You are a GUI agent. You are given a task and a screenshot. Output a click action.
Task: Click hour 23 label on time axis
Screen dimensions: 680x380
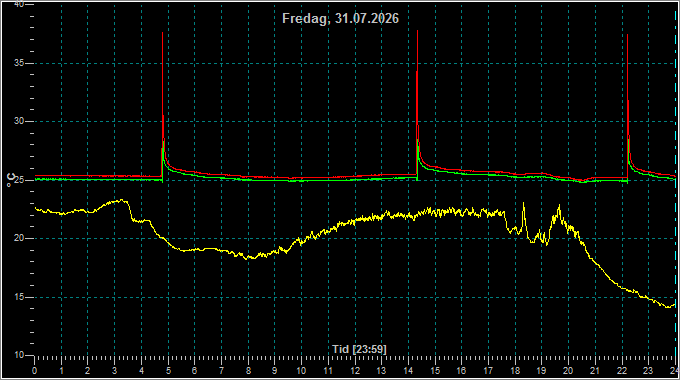pyautogui.click(x=648, y=371)
